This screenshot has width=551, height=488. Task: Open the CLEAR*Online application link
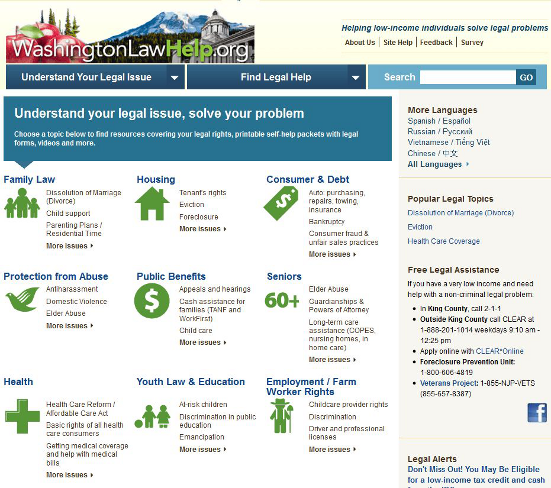[499, 351]
